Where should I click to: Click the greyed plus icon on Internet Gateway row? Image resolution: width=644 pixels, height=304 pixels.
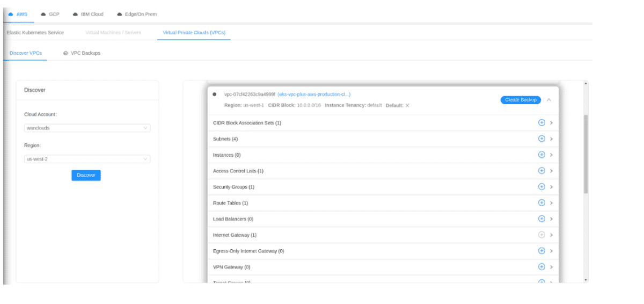click(x=541, y=235)
